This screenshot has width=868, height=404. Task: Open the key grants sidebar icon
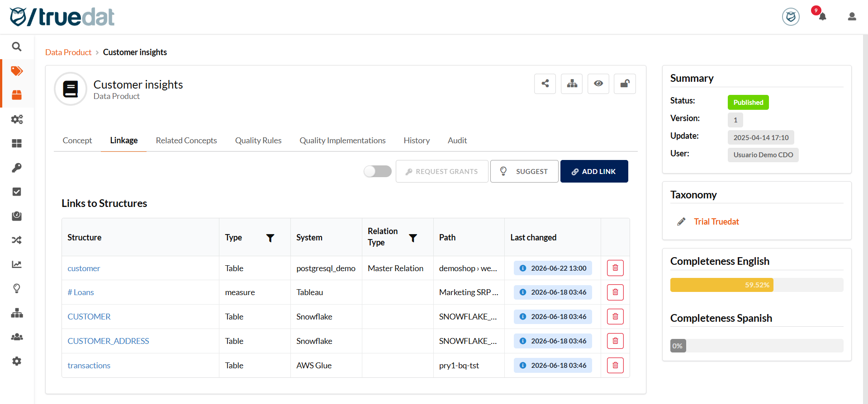coord(17,168)
